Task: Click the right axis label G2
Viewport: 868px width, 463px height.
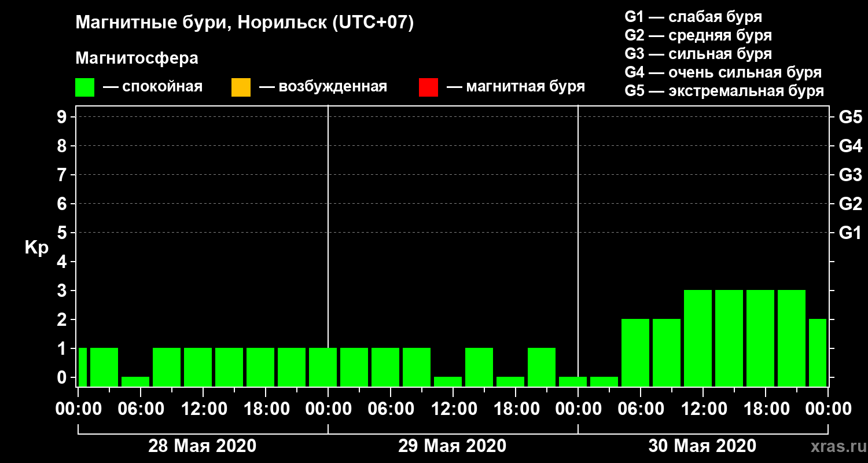Action: point(850,204)
